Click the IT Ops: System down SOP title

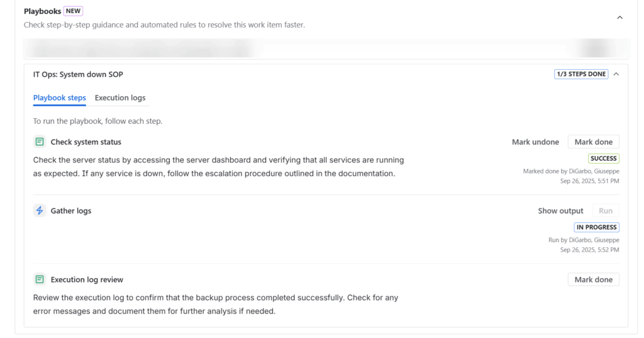[78, 74]
